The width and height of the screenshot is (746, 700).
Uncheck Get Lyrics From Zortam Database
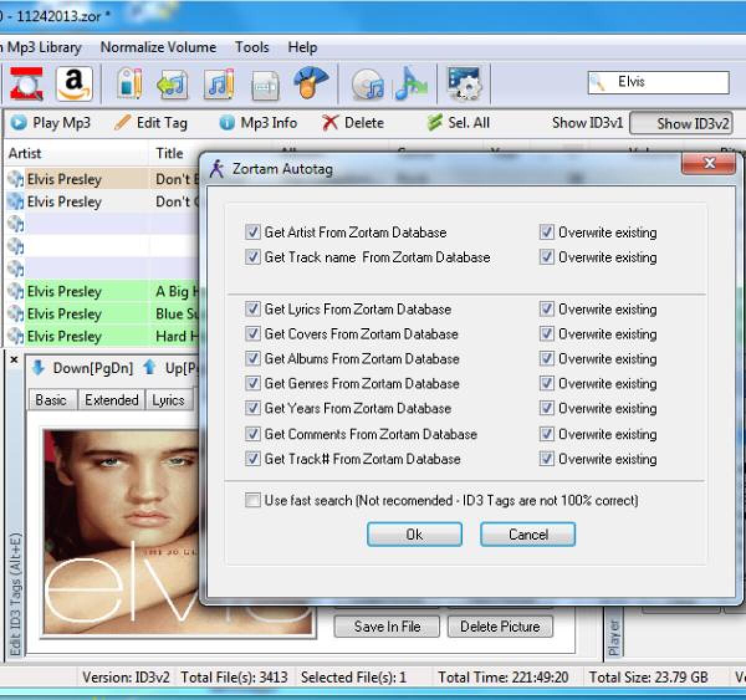[252, 309]
